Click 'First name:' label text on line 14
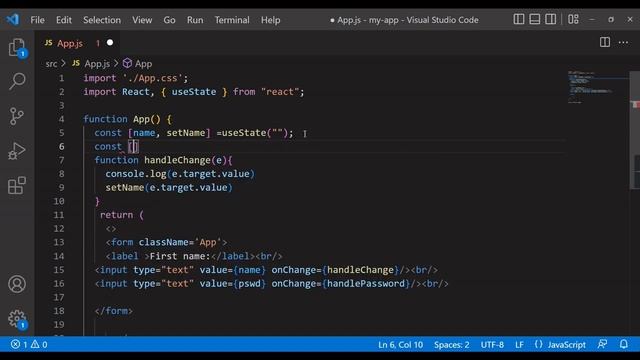This screenshot has width=640, height=360. [180, 256]
